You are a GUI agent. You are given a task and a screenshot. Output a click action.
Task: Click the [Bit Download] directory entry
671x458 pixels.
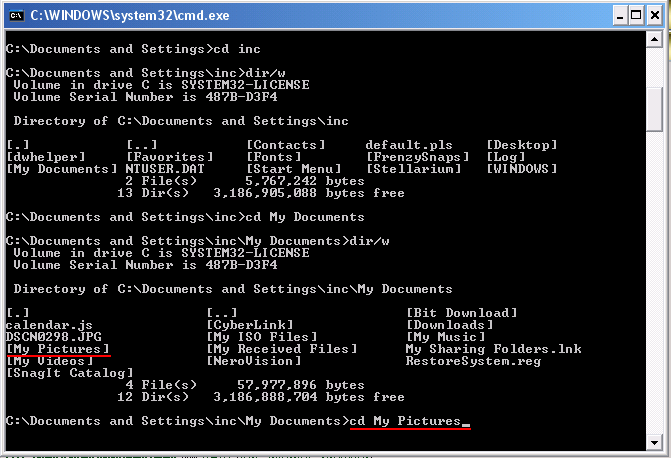[x=462, y=313]
